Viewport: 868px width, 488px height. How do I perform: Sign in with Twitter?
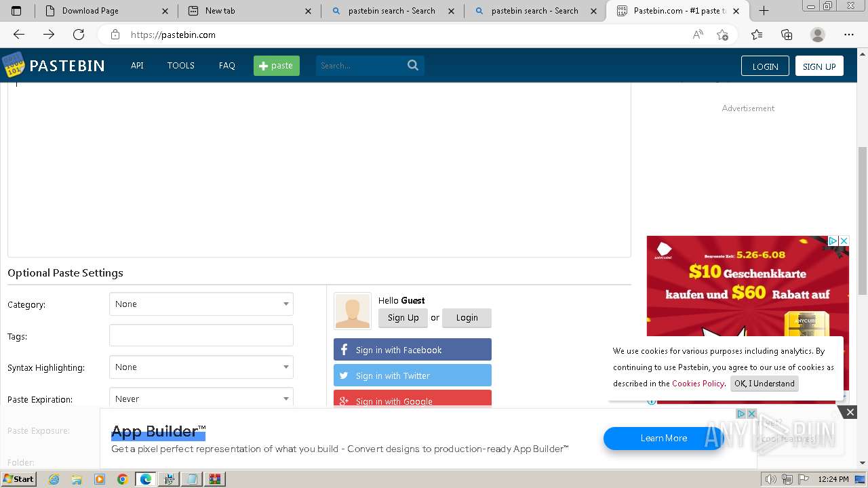(412, 375)
